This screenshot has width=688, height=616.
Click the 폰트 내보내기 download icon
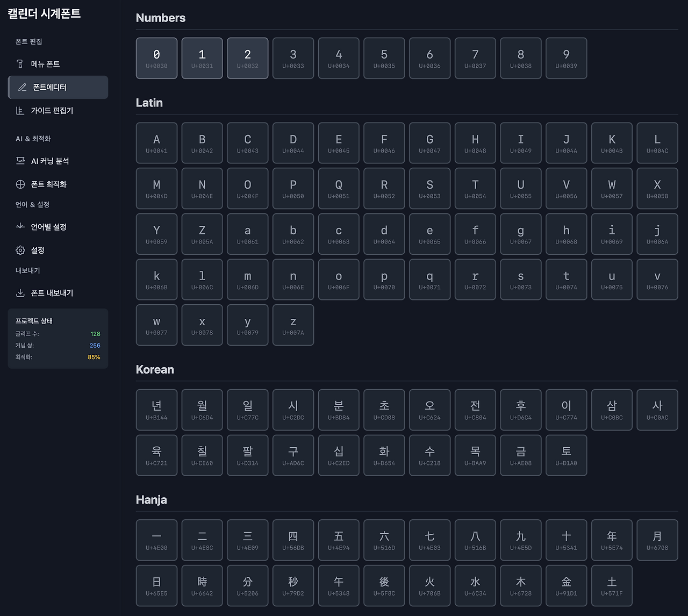[x=20, y=293]
